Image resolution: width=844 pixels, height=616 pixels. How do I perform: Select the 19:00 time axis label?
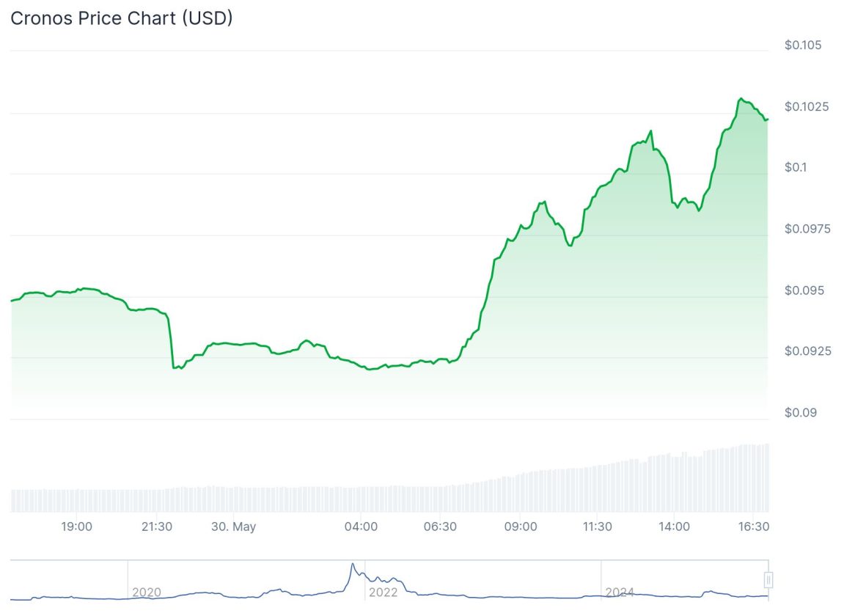point(76,527)
